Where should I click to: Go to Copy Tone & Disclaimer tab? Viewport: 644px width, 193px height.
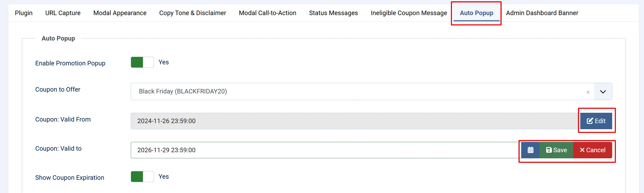click(x=193, y=13)
